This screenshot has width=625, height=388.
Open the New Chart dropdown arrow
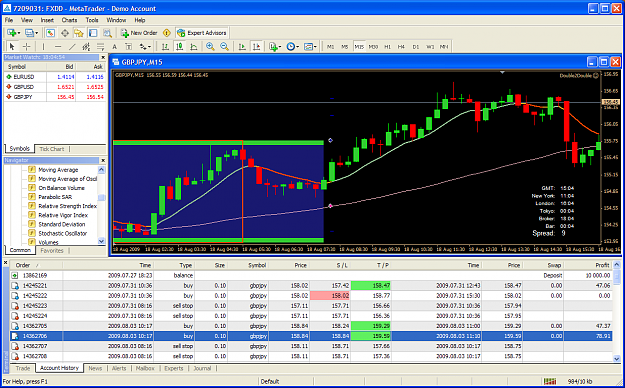pyautogui.click(x=18, y=33)
